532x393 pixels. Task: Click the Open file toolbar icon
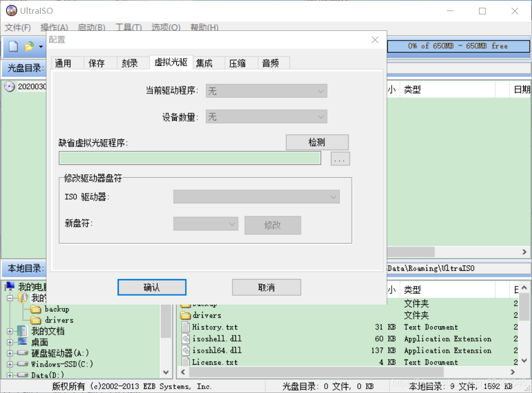click(29, 46)
